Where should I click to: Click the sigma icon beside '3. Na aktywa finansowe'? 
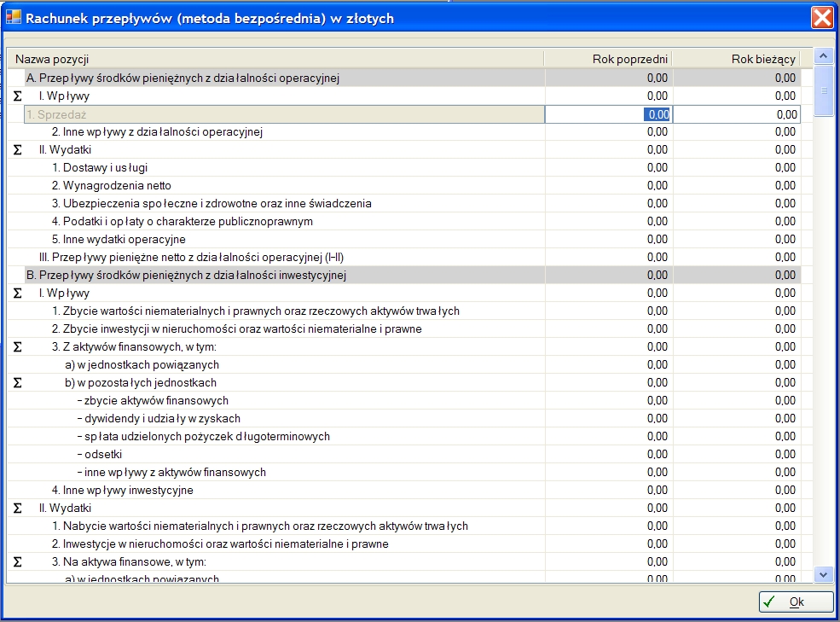17,562
